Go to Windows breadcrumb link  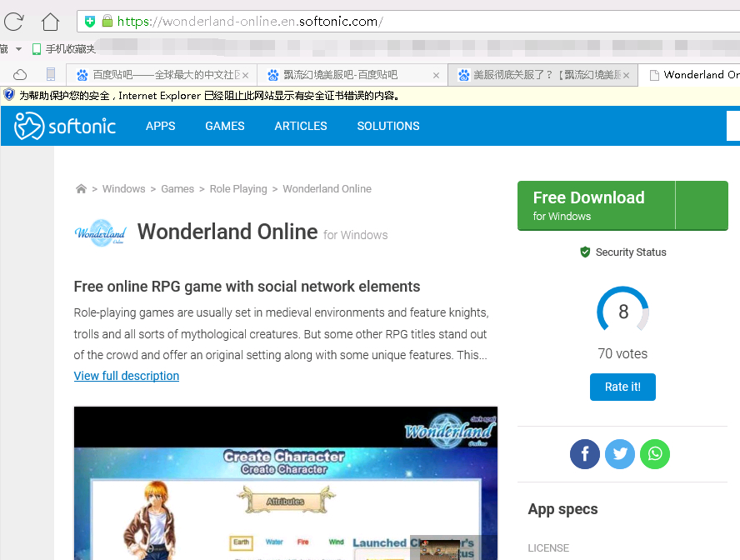pos(123,188)
